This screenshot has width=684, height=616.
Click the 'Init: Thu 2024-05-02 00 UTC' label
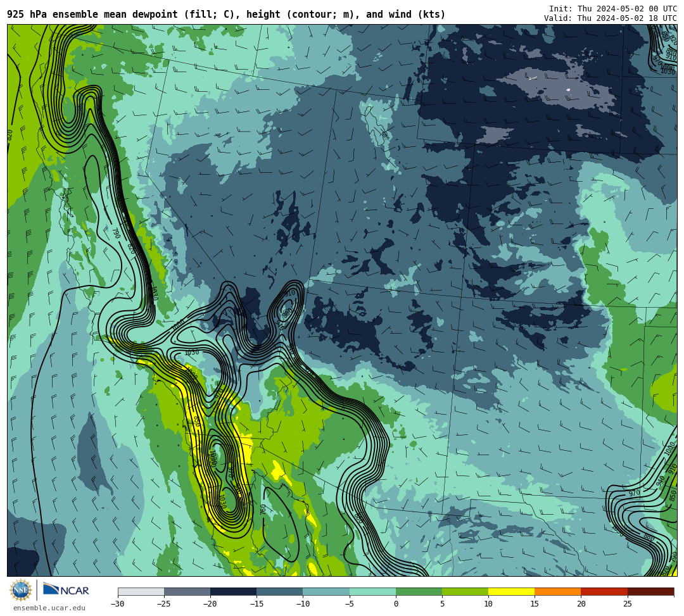pyautogui.click(x=613, y=9)
